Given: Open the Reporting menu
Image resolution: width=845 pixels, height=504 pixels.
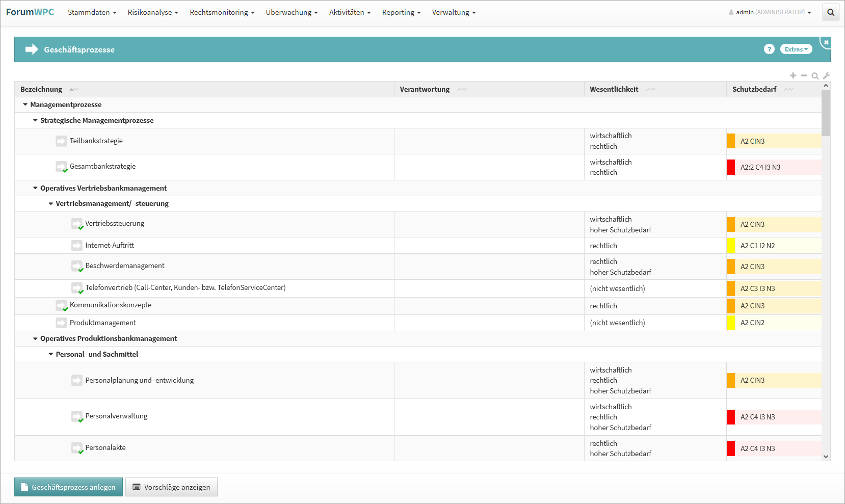Looking at the screenshot, I should point(401,12).
